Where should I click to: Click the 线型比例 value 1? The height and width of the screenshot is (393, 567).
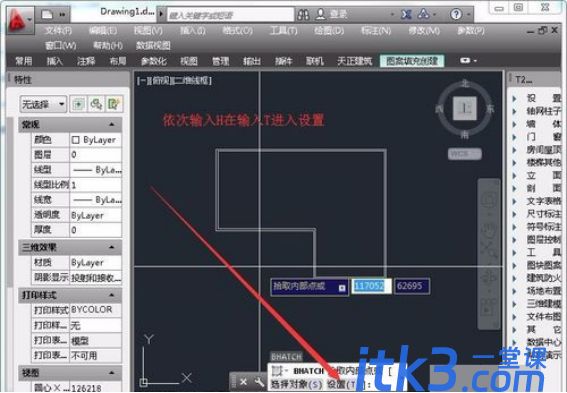point(95,185)
